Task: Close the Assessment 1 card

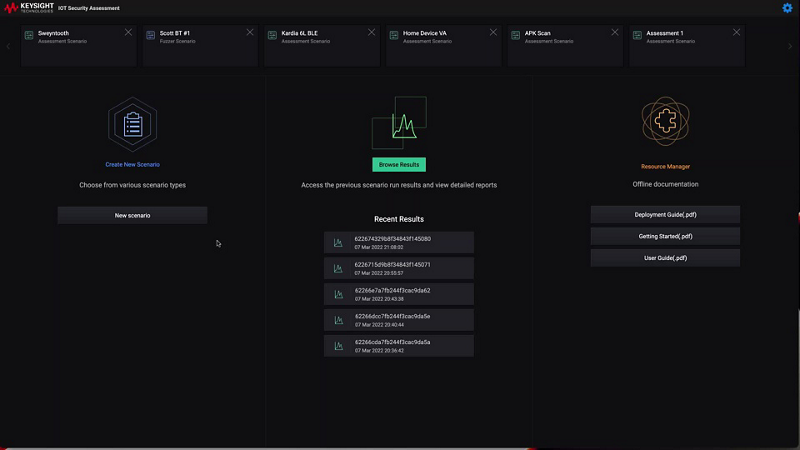Action: (x=736, y=32)
